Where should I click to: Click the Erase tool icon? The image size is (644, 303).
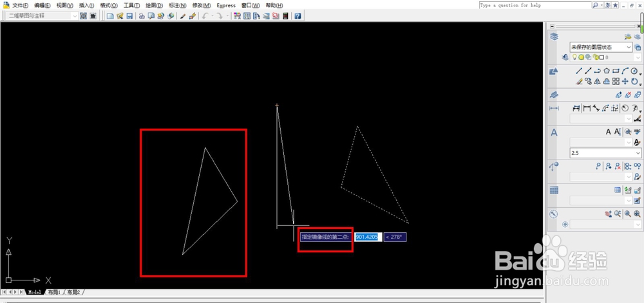579,81
